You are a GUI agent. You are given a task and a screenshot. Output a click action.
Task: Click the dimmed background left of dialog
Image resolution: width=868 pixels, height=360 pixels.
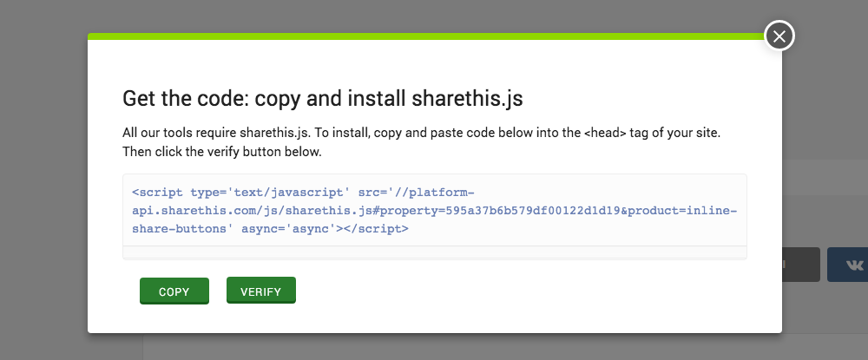point(43,182)
